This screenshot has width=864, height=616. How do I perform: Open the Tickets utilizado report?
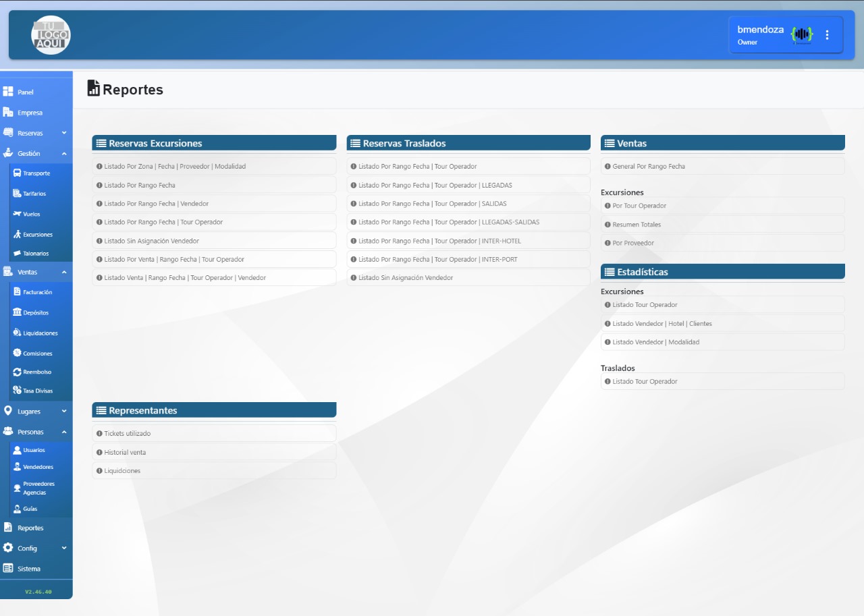pos(127,434)
